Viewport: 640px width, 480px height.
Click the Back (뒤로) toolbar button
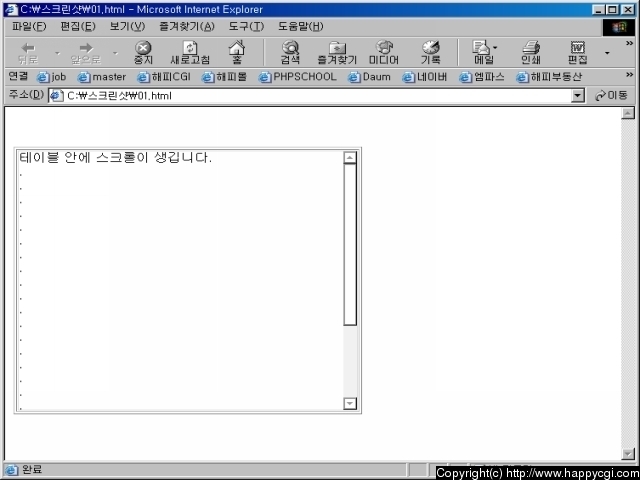click(28, 53)
